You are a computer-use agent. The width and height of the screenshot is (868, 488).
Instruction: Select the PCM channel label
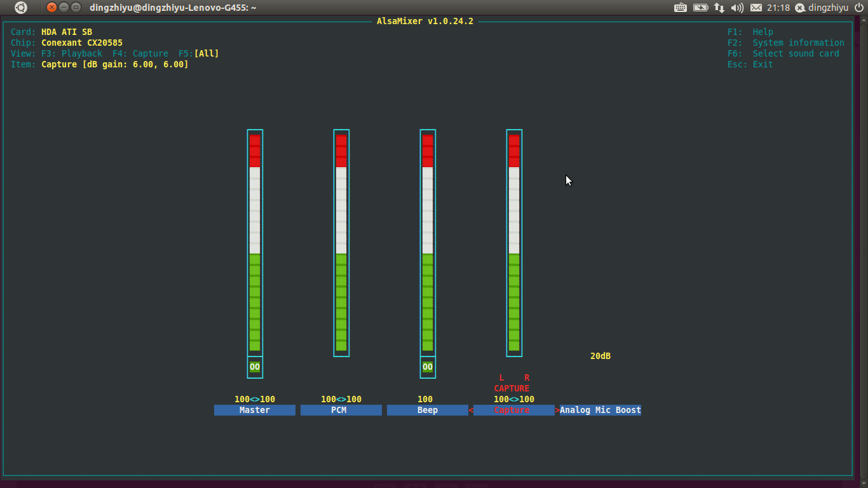[x=341, y=410]
